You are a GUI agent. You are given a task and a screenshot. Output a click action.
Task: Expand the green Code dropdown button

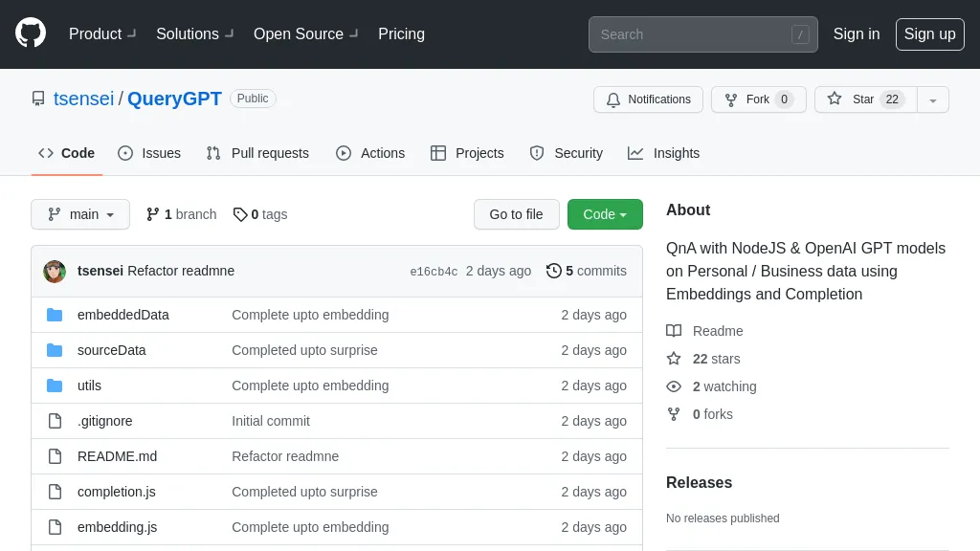coord(605,214)
